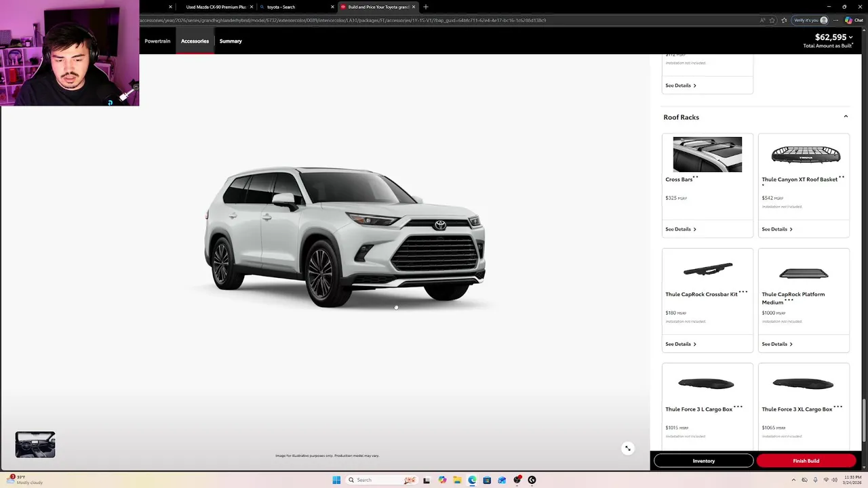Select the Accessories step tab
868x488 pixels.
[195, 41]
